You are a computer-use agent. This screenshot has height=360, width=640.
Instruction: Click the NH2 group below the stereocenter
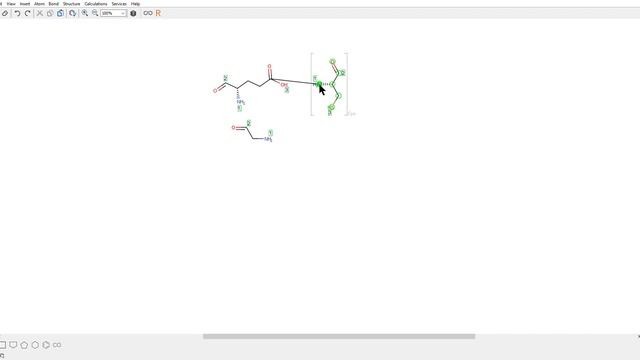(x=241, y=102)
